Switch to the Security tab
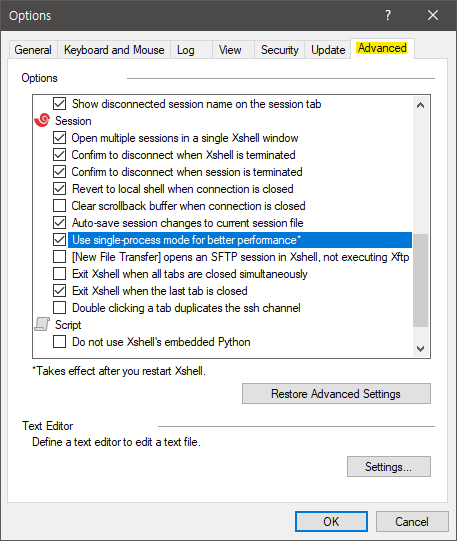The height and width of the screenshot is (541, 457). pos(279,50)
